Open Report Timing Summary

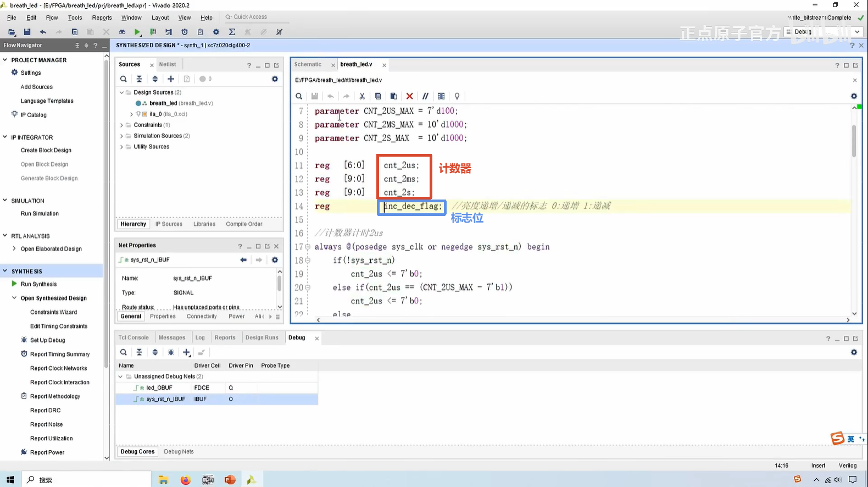coord(60,354)
